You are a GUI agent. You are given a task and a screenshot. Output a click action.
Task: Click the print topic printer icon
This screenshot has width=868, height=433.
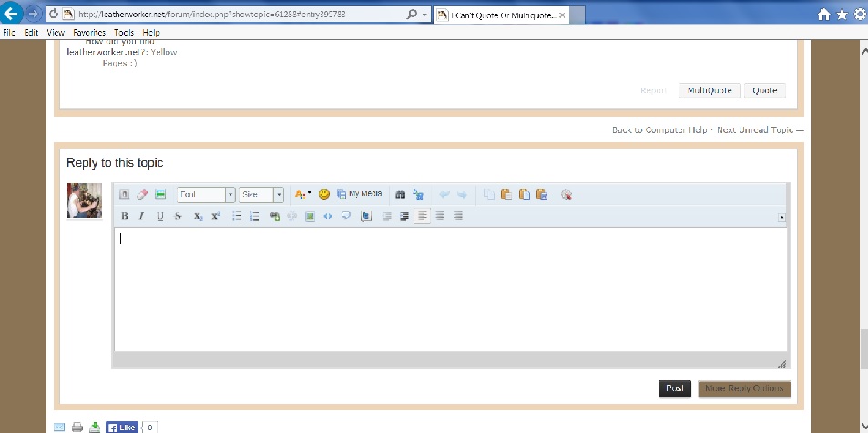(x=77, y=427)
